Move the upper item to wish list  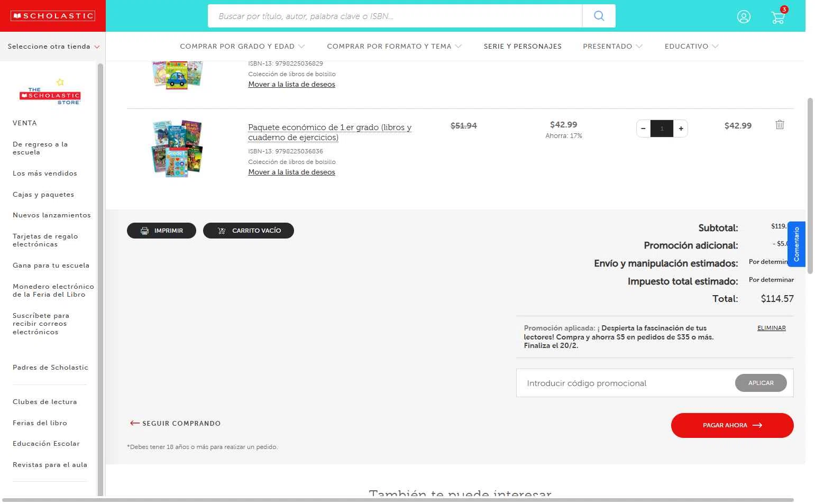[x=291, y=84]
